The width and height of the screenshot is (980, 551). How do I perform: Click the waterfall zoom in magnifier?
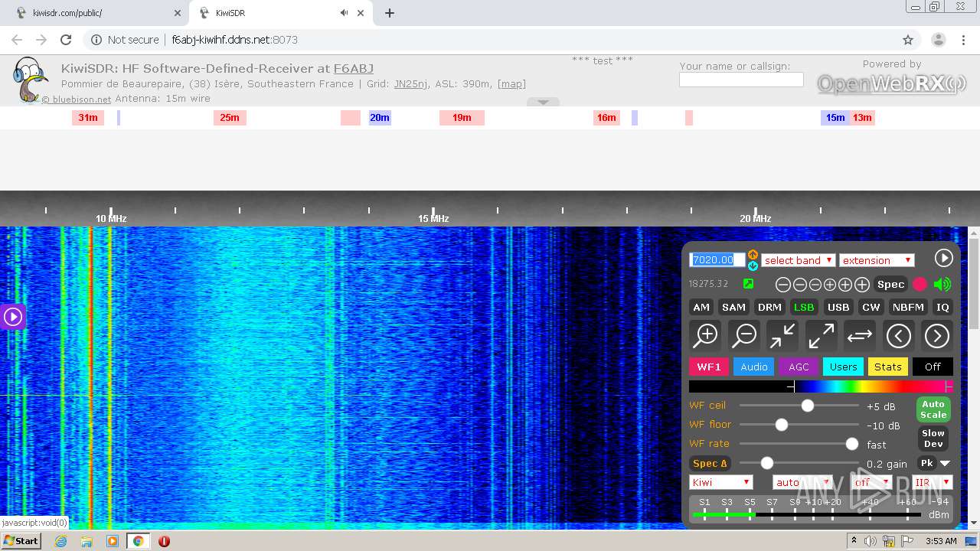point(705,335)
